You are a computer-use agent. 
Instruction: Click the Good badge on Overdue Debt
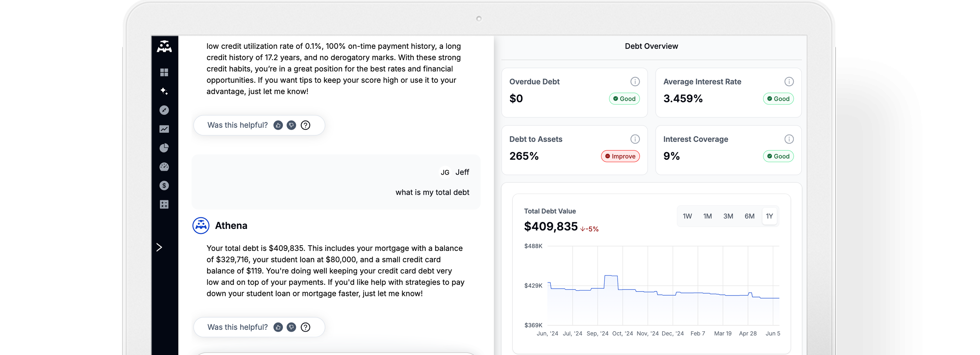[624, 99]
